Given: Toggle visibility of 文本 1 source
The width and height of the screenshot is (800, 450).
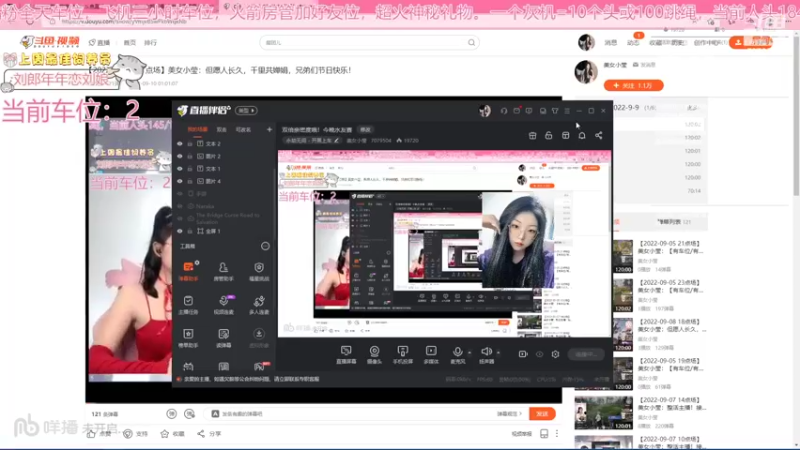Looking at the screenshot, I should [180, 168].
